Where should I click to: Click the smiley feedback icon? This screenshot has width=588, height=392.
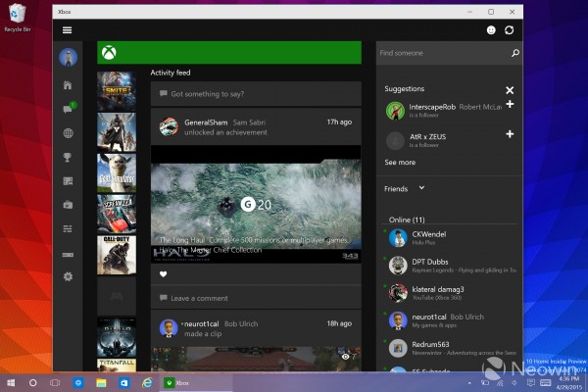[491, 30]
